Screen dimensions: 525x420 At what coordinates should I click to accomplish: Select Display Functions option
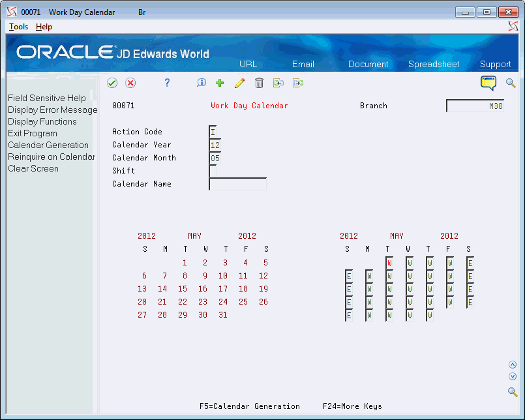(x=42, y=121)
